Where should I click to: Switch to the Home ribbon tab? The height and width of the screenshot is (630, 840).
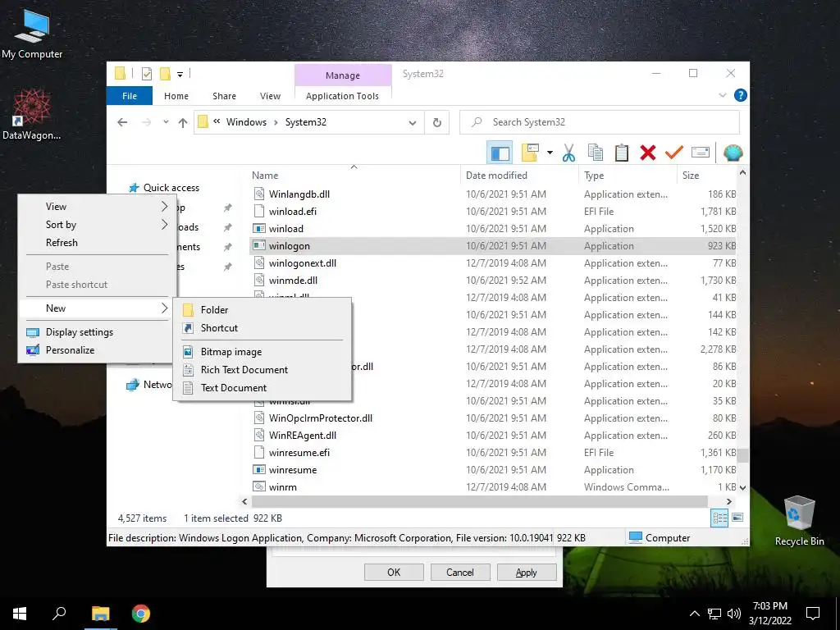(176, 96)
